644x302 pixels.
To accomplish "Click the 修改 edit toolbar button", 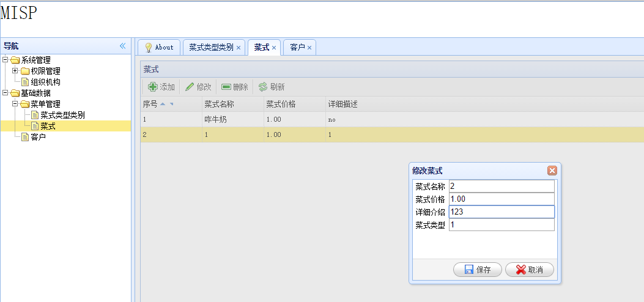I will pyautogui.click(x=198, y=87).
